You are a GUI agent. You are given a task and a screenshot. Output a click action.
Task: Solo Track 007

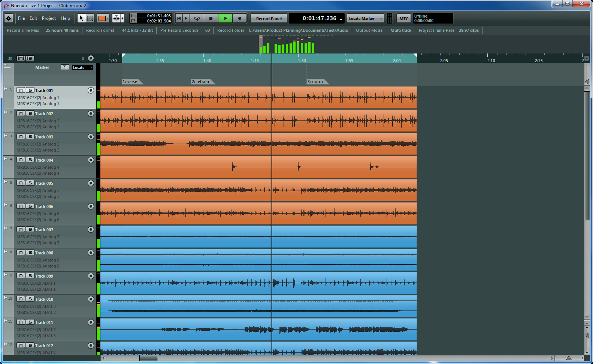(x=30, y=229)
